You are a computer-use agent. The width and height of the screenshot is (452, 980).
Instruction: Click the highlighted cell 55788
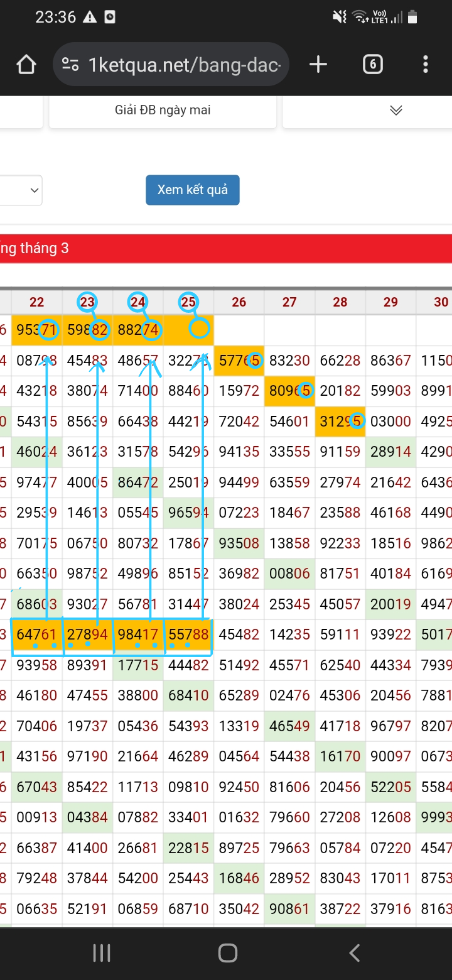pos(188,634)
